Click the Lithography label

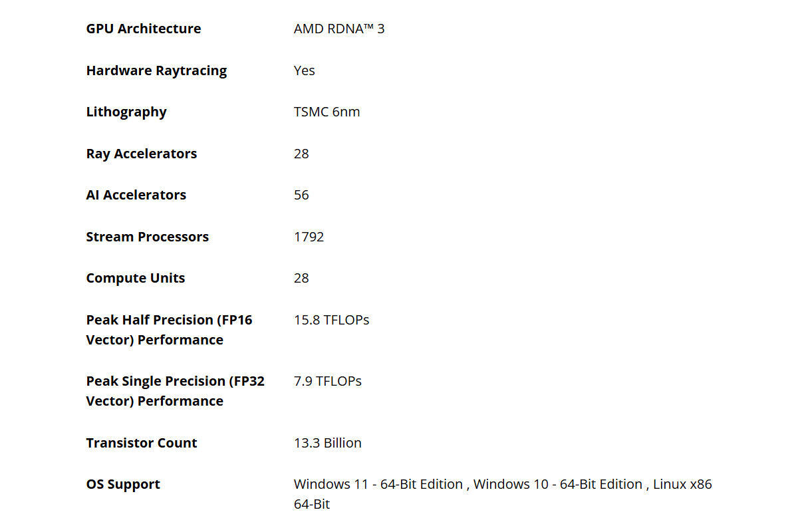click(x=126, y=112)
